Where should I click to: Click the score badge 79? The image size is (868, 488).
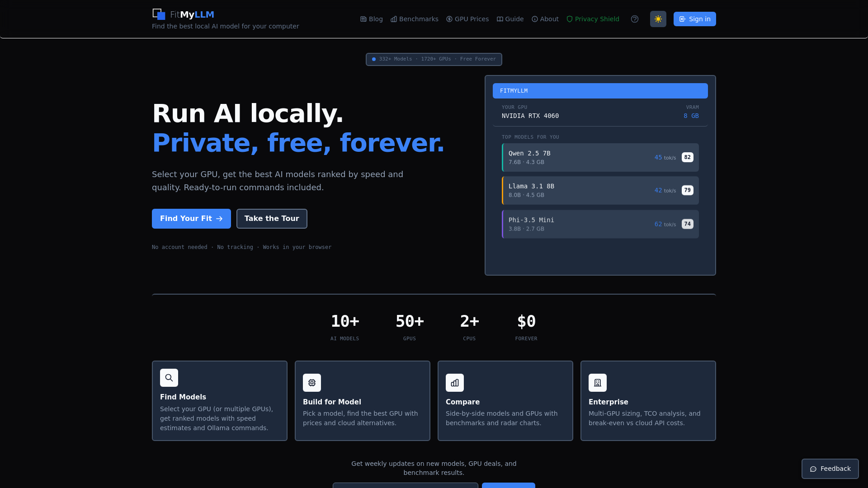(x=688, y=190)
